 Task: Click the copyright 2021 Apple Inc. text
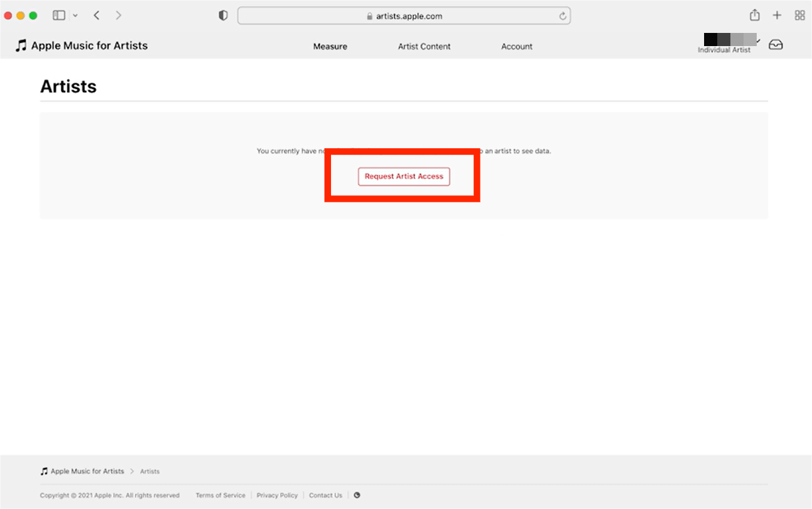click(110, 495)
